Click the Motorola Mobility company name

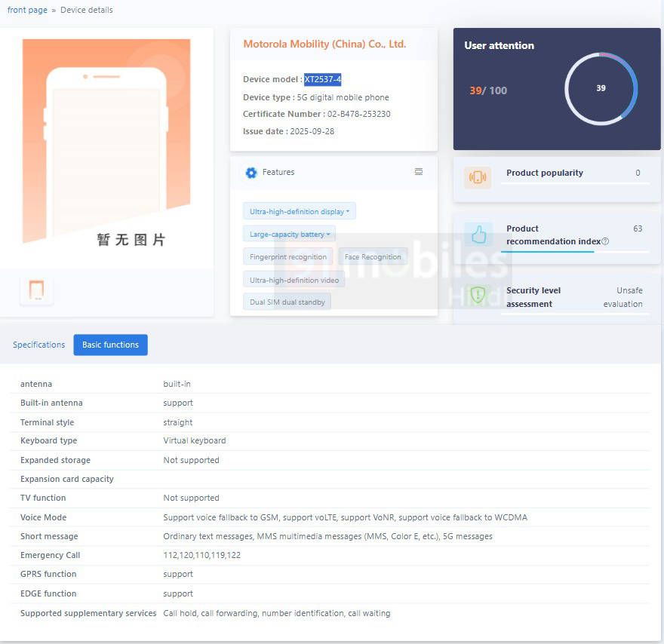click(x=324, y=44)
